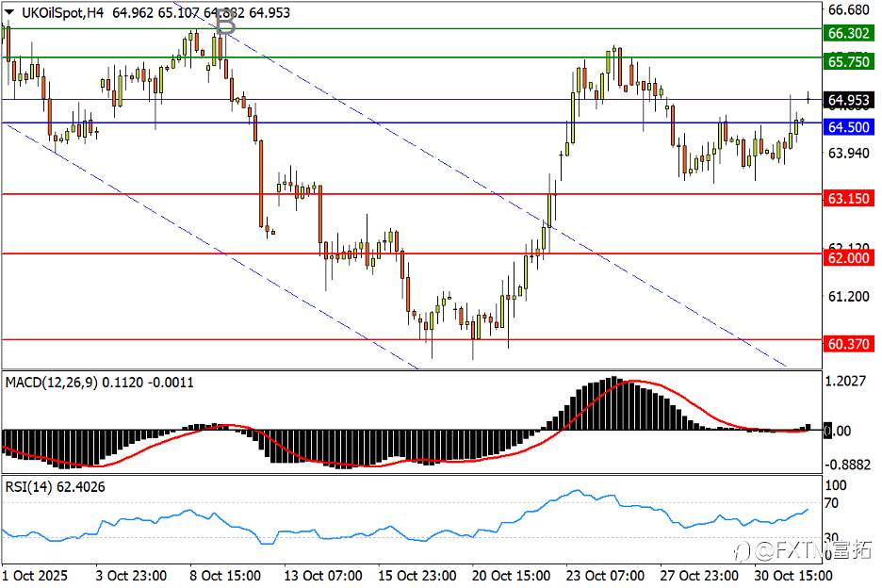Select the RSI scale level 70

coord(831,503)
